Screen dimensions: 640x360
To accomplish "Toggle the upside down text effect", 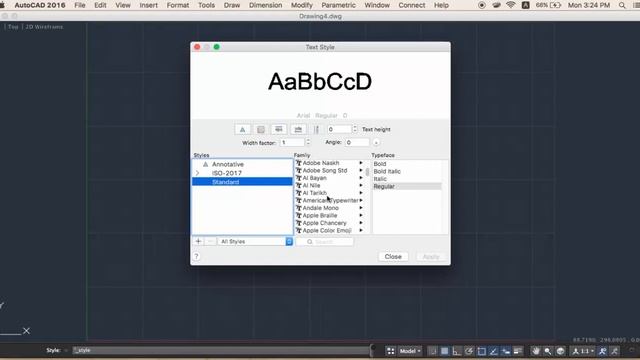I will [279, 129].
